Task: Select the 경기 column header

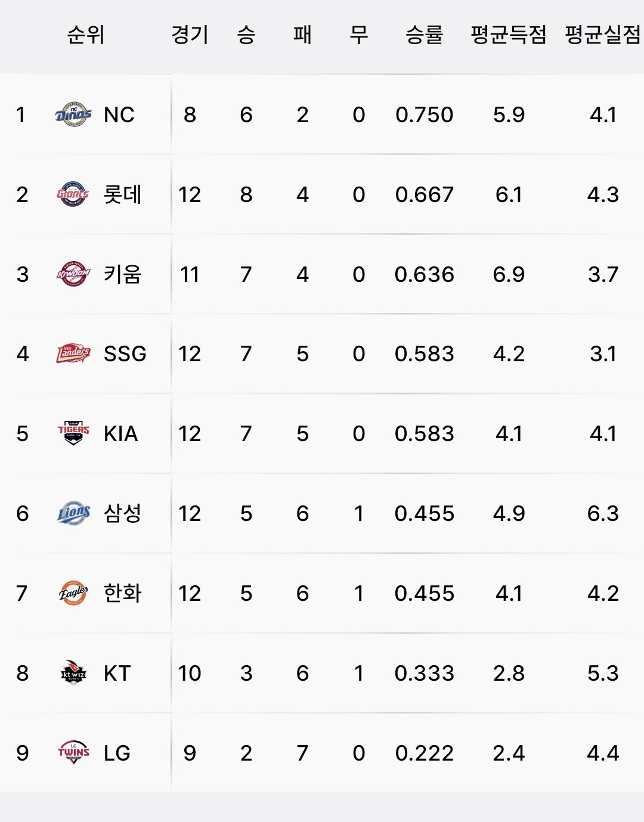Action: pyautogui.click(x=190, y=35)
